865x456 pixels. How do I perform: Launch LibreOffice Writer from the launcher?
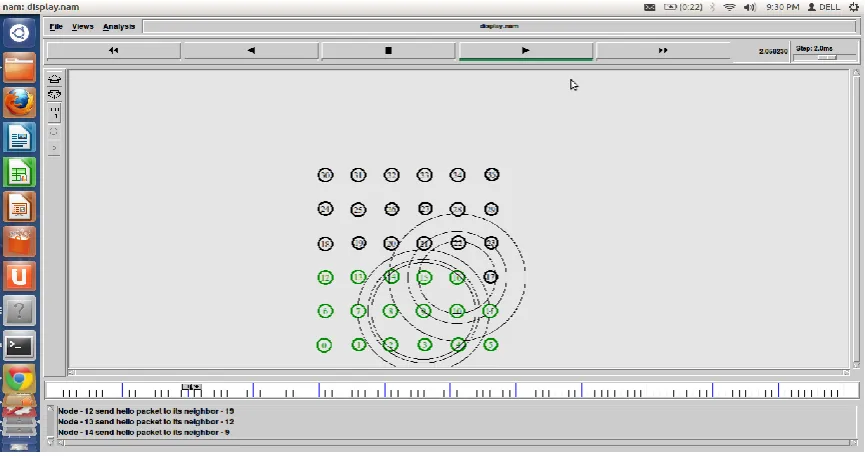pos(19,137)
